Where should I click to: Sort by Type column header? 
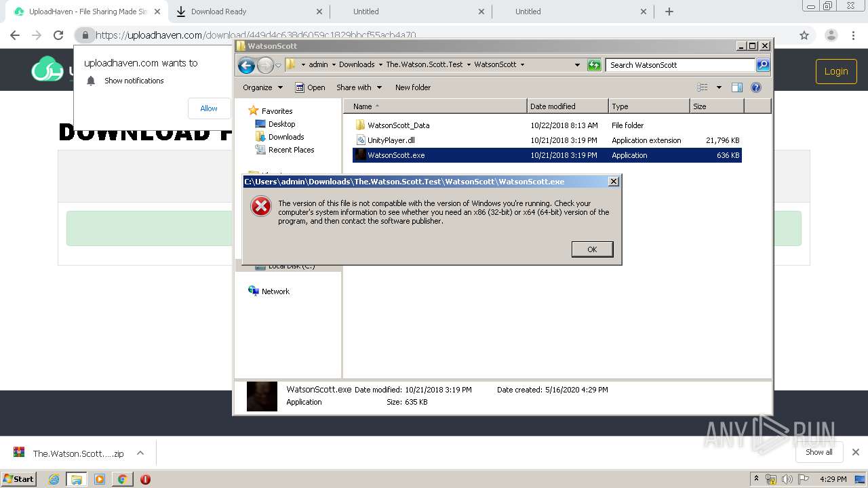pos(649,106)
